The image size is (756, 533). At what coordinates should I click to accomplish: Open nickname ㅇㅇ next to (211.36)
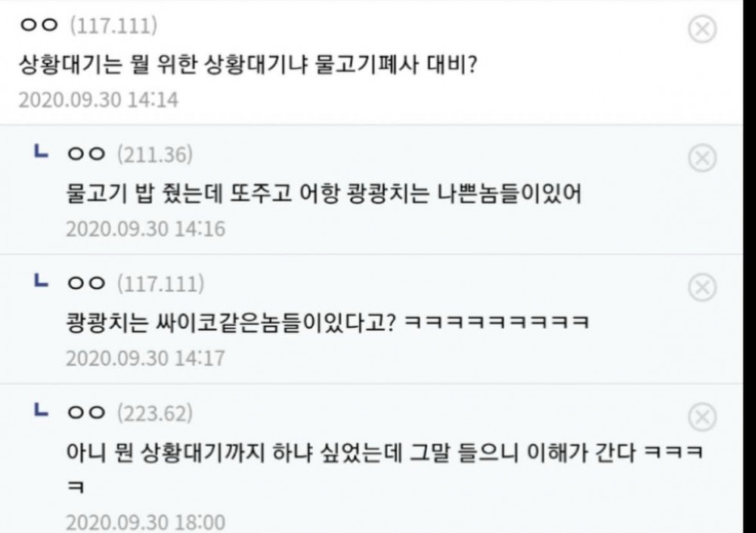point(86,154)
